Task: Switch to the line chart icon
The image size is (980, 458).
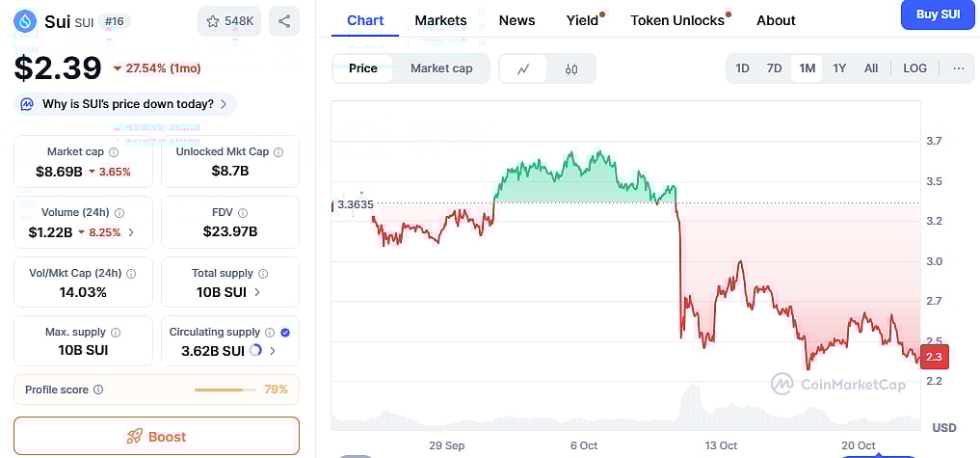Action: point(523,68)
